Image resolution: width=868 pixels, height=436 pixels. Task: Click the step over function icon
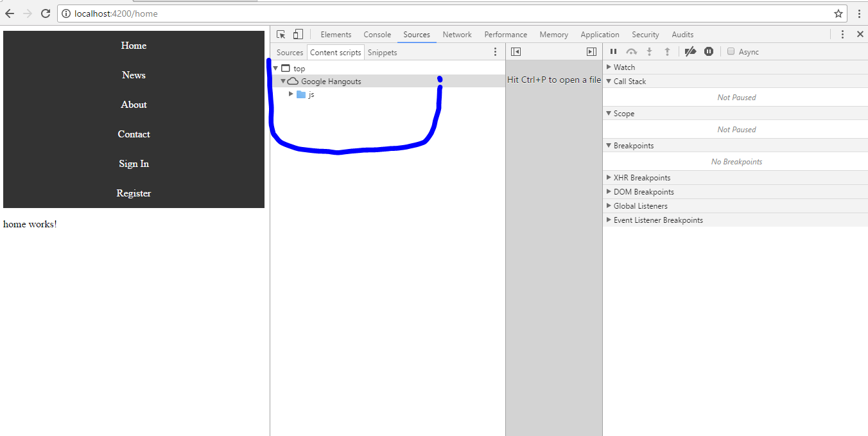632,51
